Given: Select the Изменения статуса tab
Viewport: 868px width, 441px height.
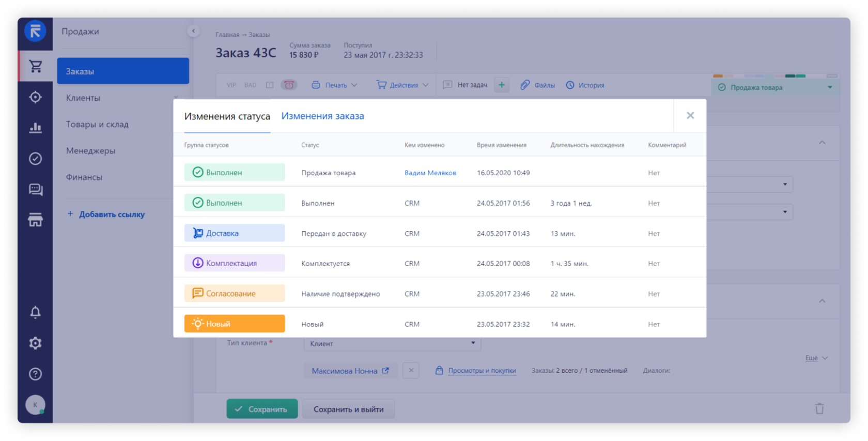Looking at the screenshot, I should coord(227,116).
